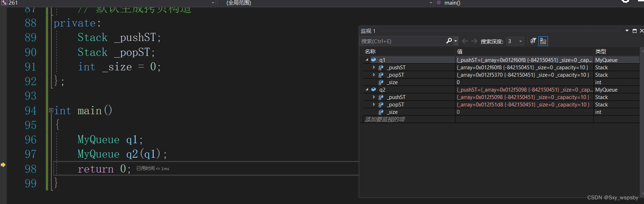
Task: Click on code line int _size = 0;
Action: [119, 67]
